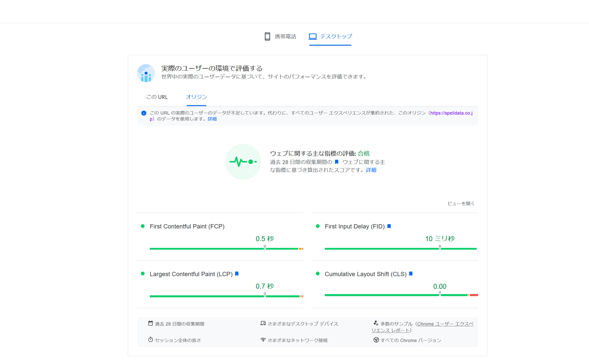Click the Cumulative Layout Shift distribution bar
Image resolution: width=589 pixels, height=364 pixels.
point(401,295)
